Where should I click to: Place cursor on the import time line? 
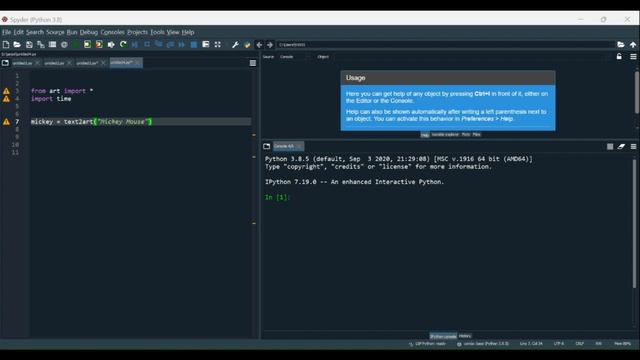(x=51, y=99)
